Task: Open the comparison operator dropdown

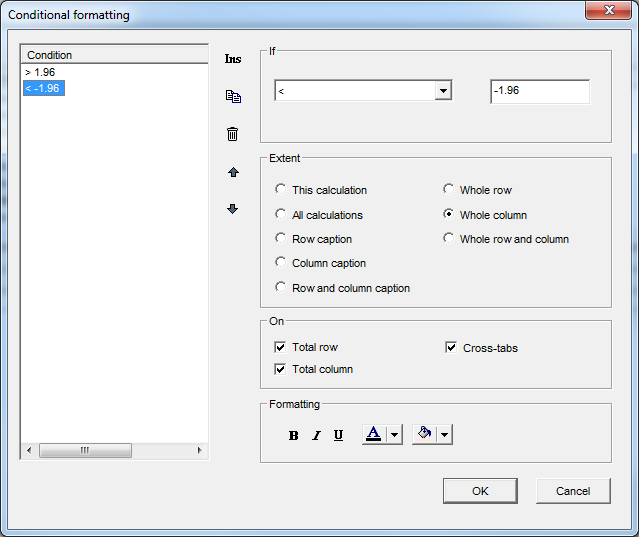Action: (442, 91)
